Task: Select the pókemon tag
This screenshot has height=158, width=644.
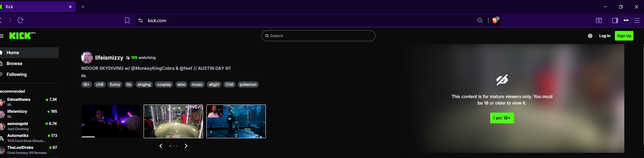Action: click(x=248, y=84)
